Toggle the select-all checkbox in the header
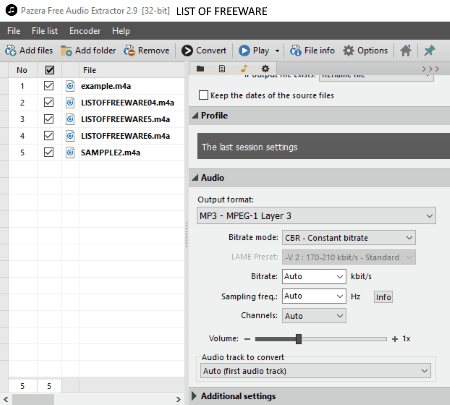Screen dimensions: 450x405 click(49, 70)
